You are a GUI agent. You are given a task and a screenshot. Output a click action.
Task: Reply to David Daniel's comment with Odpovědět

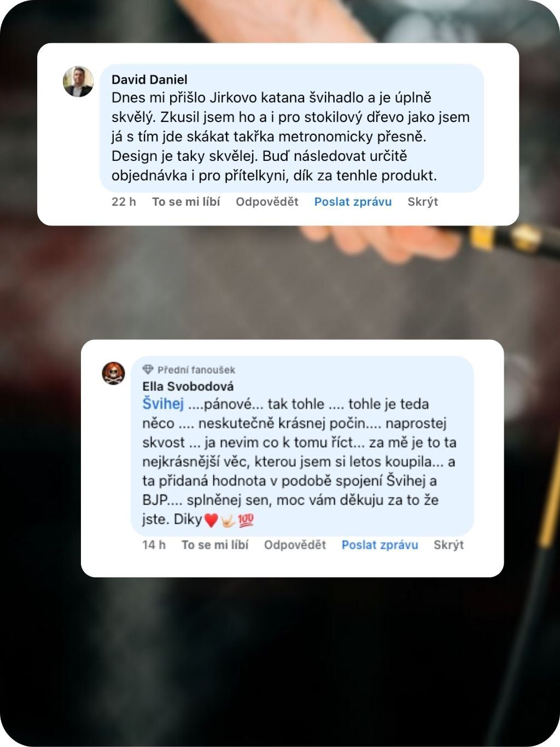(267, 202)
